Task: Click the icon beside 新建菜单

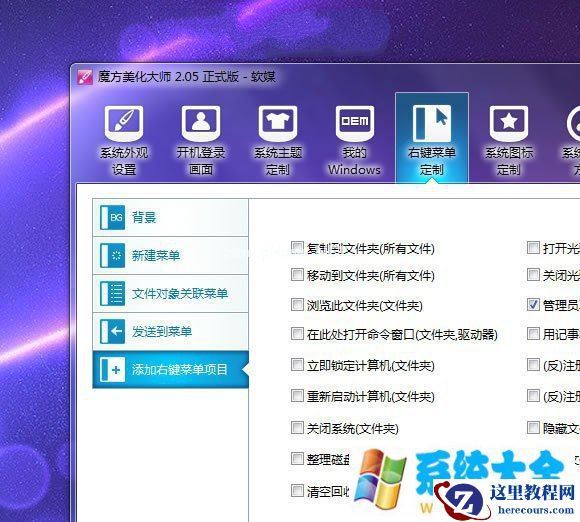Action: [112, 255]
